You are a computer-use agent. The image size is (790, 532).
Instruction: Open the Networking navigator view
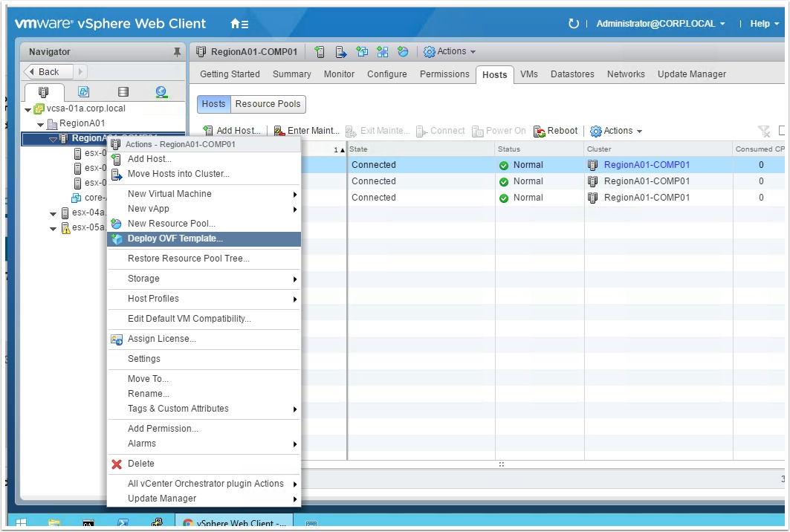click(x=161, y=91)
